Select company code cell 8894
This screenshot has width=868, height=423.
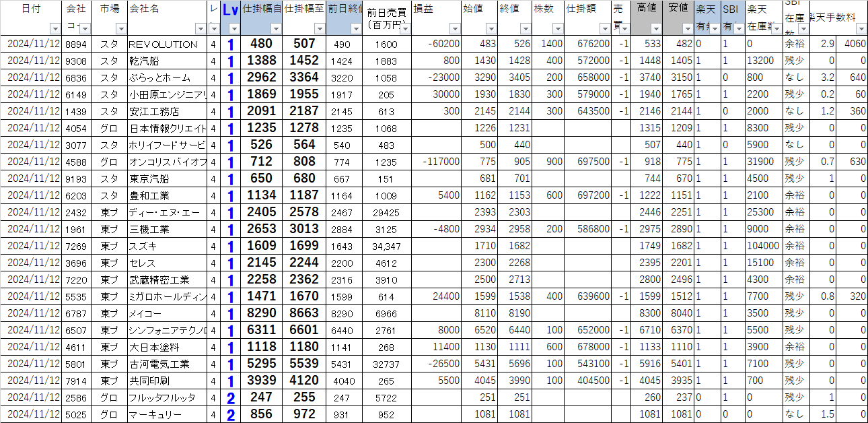77,44
